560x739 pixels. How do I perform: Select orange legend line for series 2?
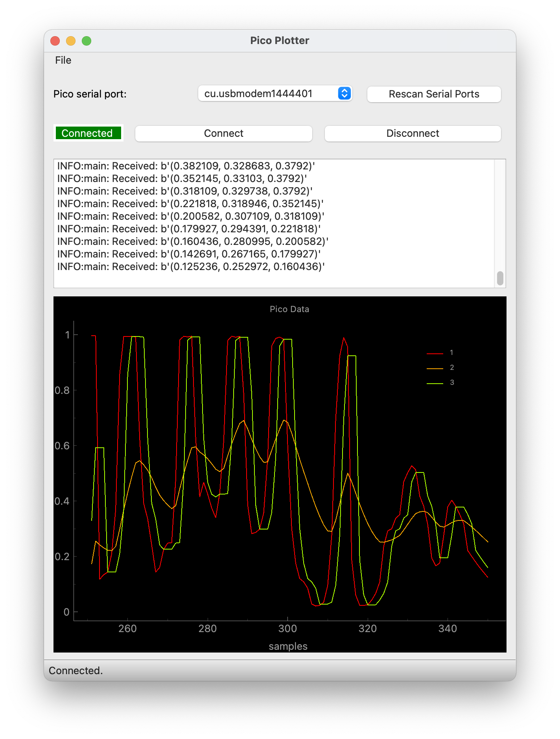click(435, 368)
